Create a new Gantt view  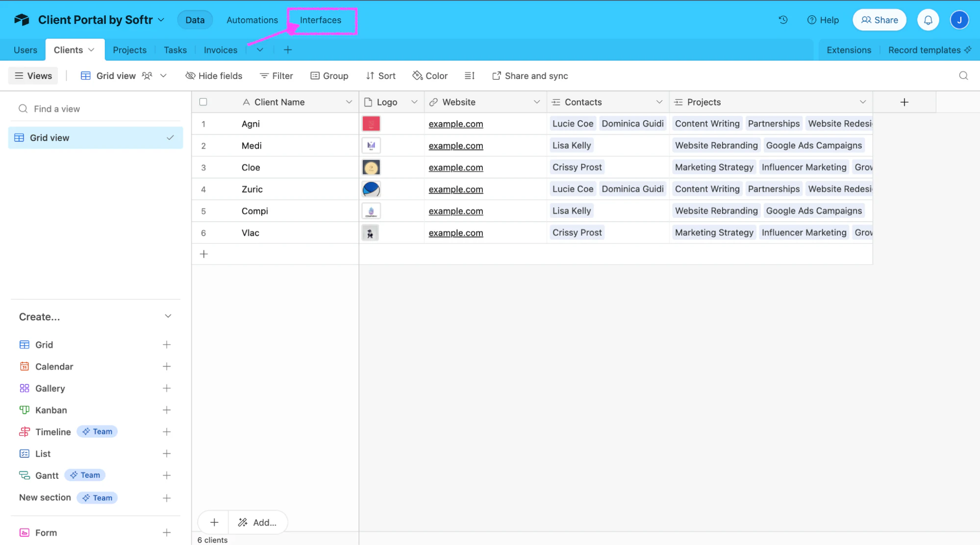(x=167, y=475)
